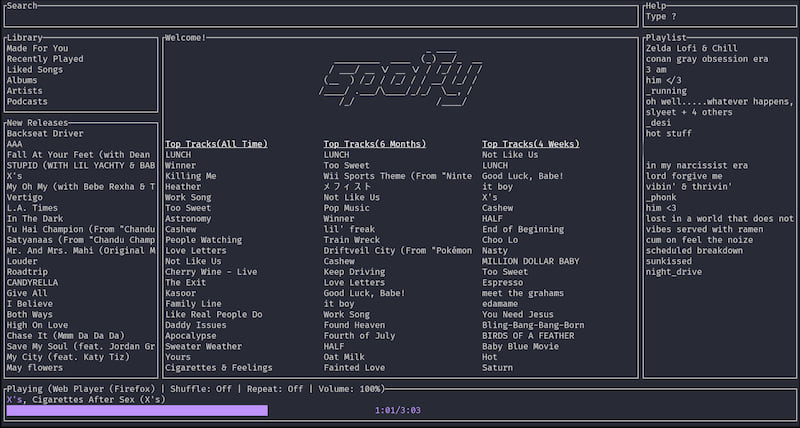Select lil' freak track

[349, 230]
